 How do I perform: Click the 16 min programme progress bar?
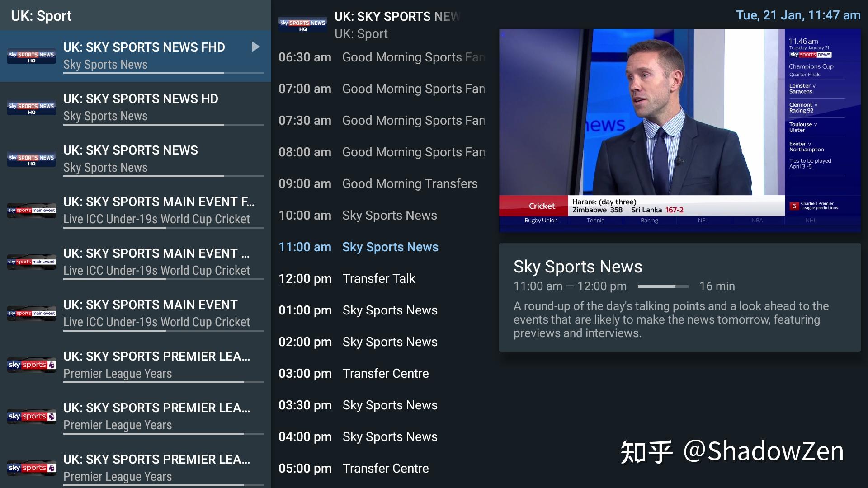(663, 286)
